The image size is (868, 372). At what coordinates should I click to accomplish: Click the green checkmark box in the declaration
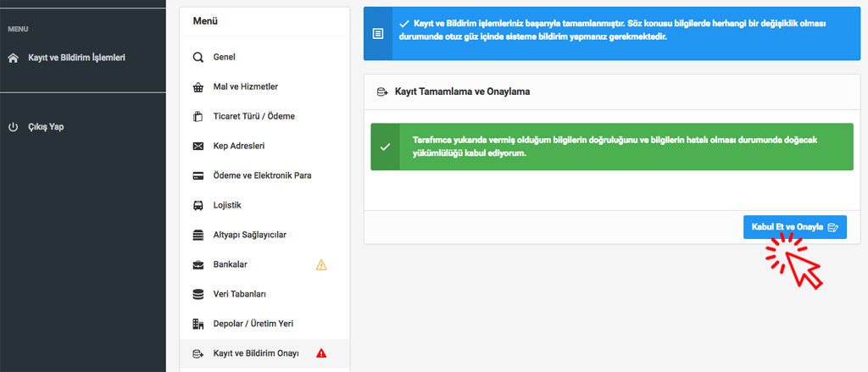click(x=385, y=147)
